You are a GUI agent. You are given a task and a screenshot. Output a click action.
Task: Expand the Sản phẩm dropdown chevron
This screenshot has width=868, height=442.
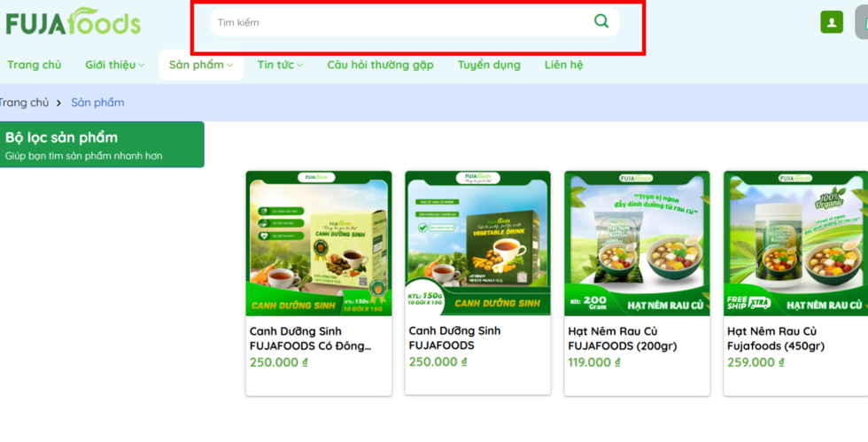pyautogui.click(x=229, y=66)
